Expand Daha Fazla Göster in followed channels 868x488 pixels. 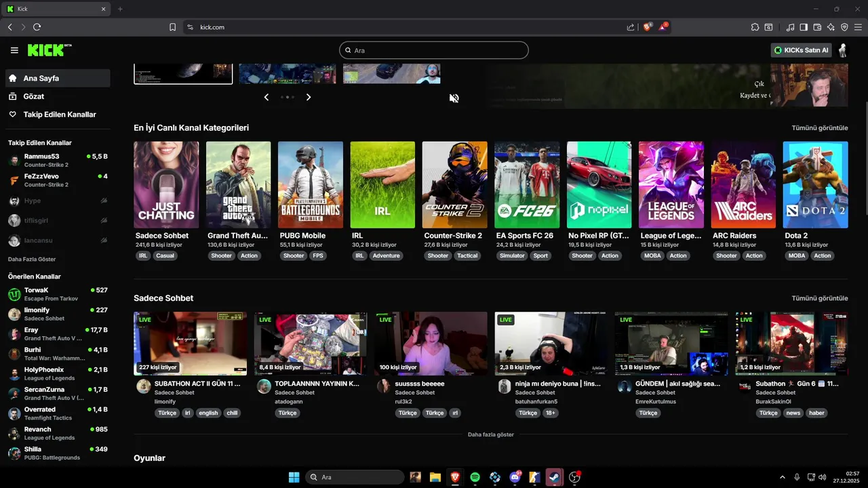(32, 260)
